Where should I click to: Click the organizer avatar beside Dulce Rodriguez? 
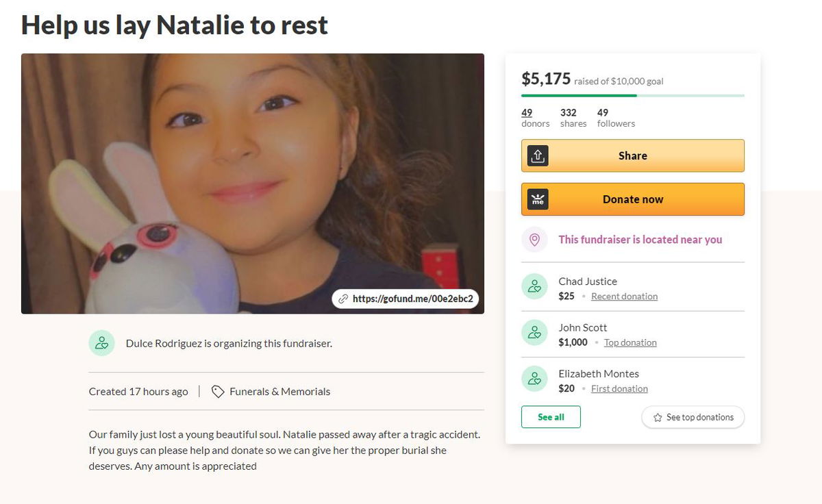pos(101,343)
